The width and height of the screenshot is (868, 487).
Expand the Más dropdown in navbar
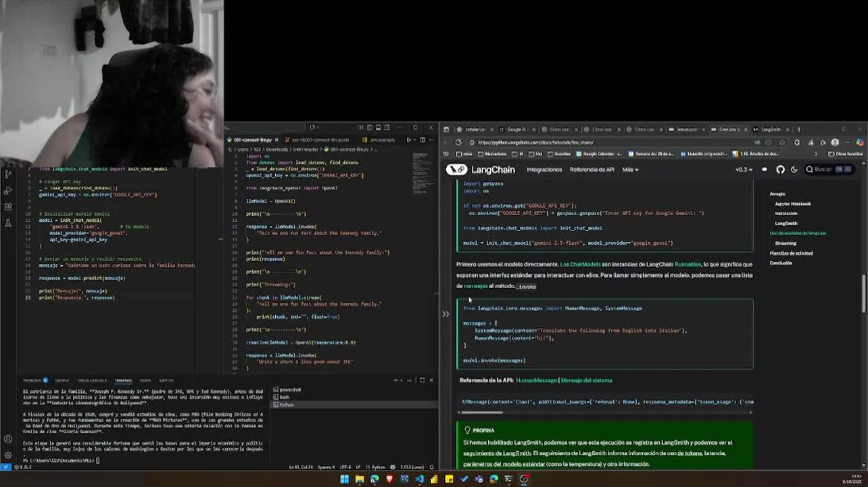(630, 170)
